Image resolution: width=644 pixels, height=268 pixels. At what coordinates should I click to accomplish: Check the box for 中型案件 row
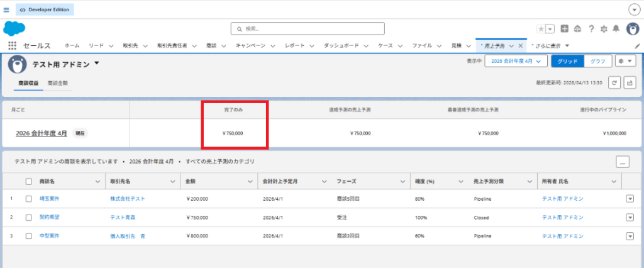[29, 236]
